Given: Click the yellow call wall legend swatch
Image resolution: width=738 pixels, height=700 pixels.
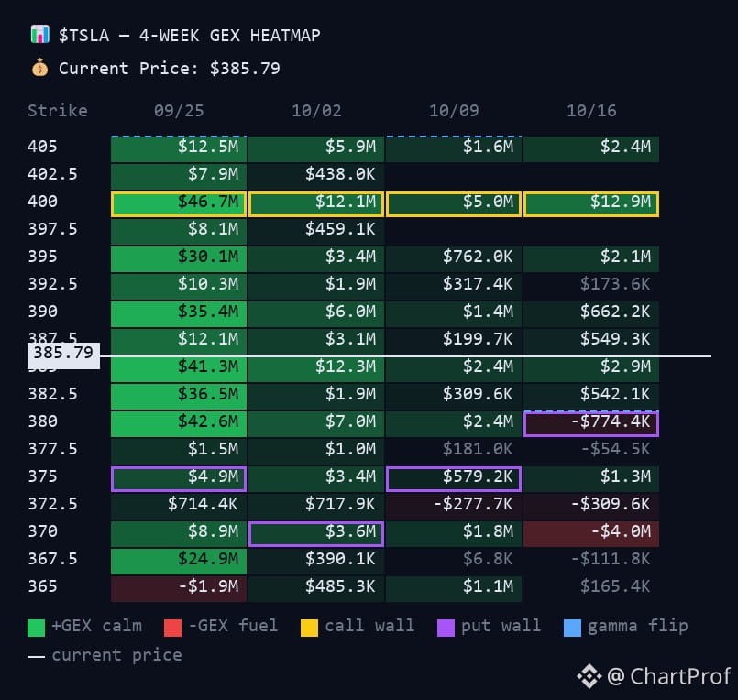Looking at the screenshot, I should [309, 628].
